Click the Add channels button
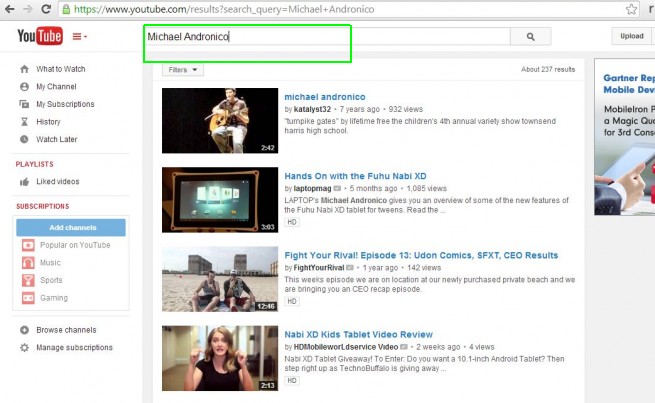This screenshot has height=403, width=655. coord(70,228)
